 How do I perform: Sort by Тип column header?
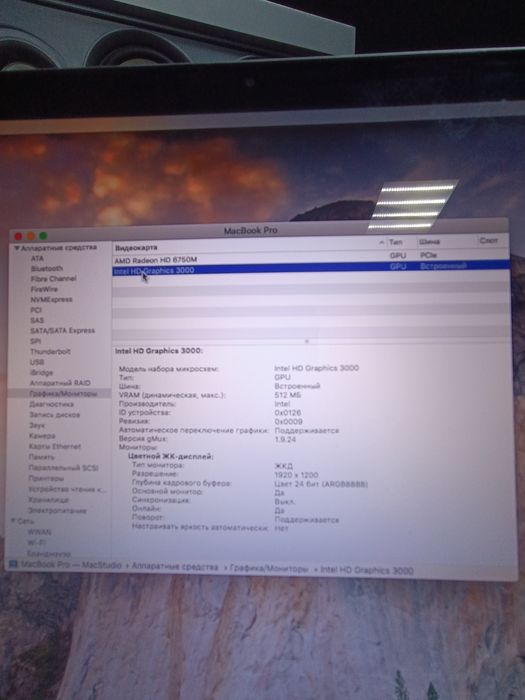pos(396,242)
